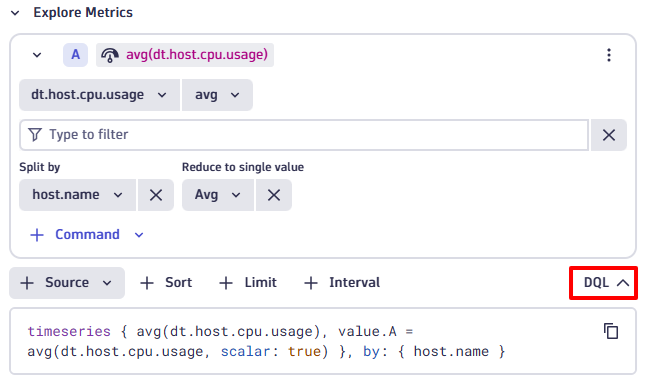The width and height of the screenshot is (649, 381).
Task: Add a new Command
Action: 87,235
